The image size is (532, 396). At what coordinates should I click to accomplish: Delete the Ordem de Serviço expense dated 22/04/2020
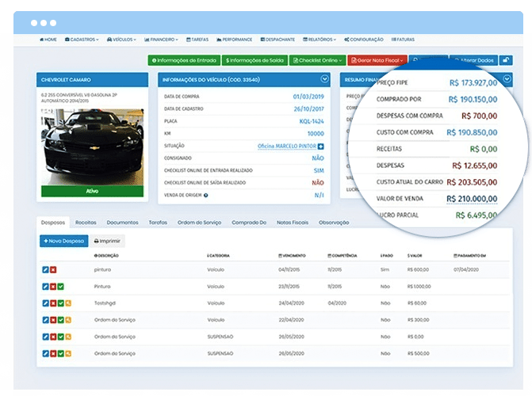tap(53, 320)
